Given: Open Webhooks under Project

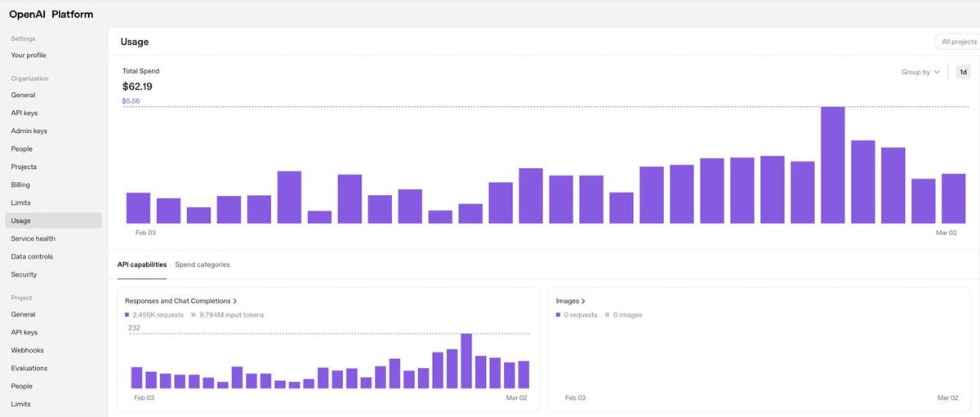Looking at the screenshot, I should click(27, 351).
